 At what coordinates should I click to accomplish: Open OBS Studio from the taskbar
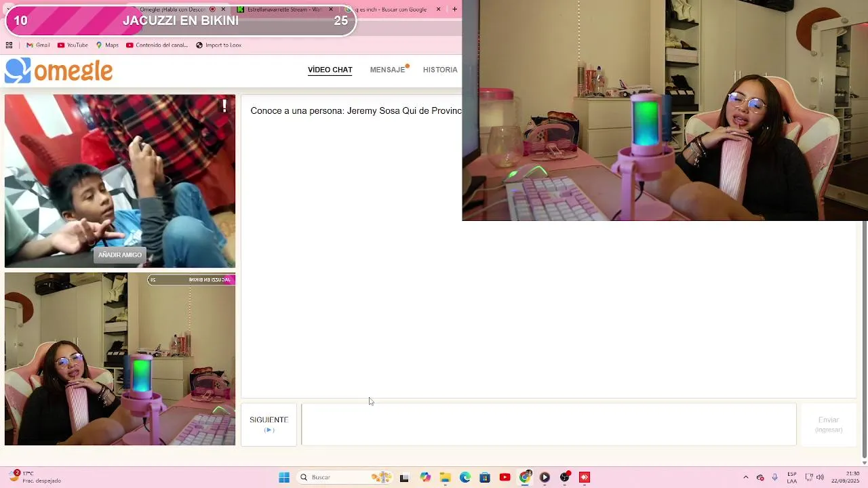(x=565, y=477)
